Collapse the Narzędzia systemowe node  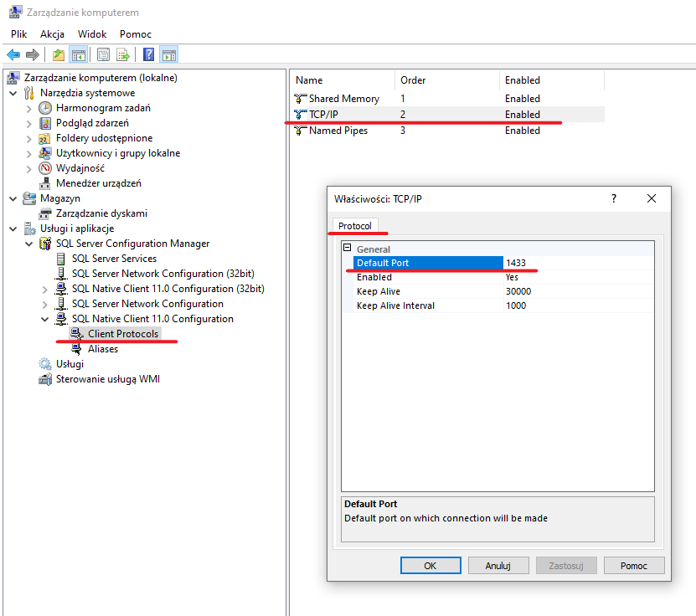13,94
